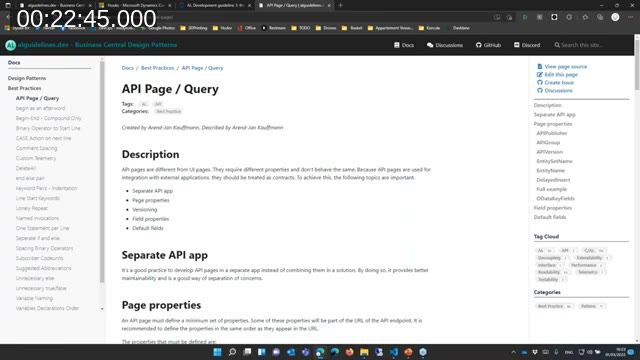Click the Best Practice tag under page title
Image resolution: width=640 pixels, height=360 pixels.
coord(169,111)
